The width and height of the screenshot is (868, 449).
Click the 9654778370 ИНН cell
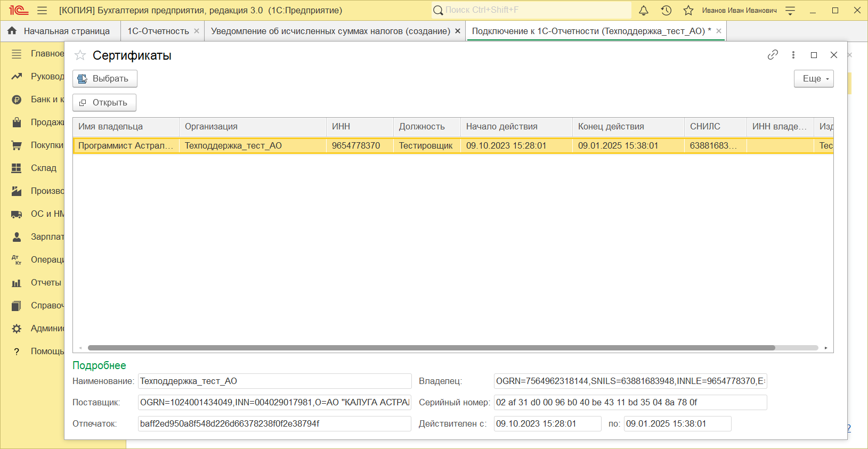[x=360, y=145]
